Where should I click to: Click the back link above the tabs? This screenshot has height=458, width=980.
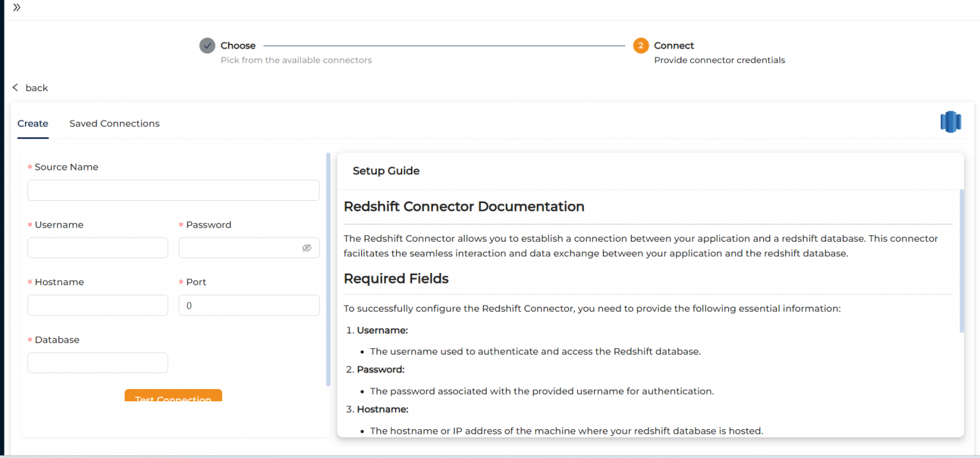tap(36, 87)
